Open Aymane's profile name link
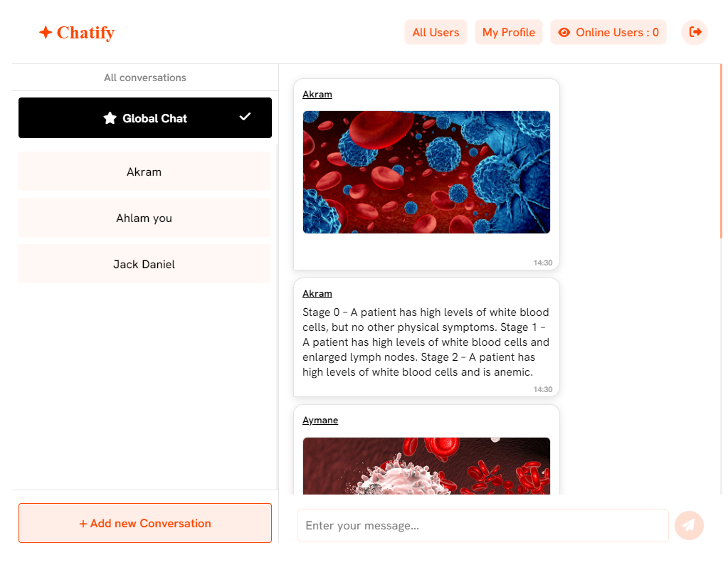The width and height of the screenshot is (728, 565). 320,420
